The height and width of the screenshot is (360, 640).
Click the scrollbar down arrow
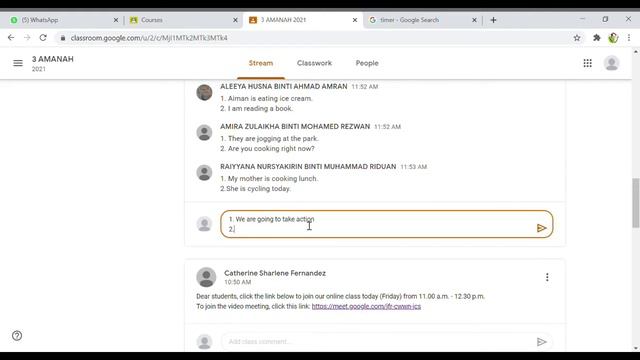[x=636, y=349]
